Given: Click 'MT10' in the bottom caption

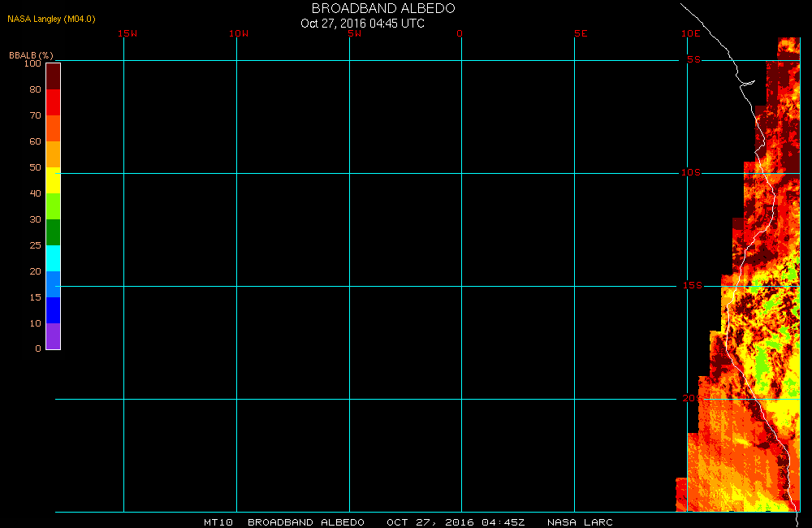Looking at the screenshot, I should [218, 522].
